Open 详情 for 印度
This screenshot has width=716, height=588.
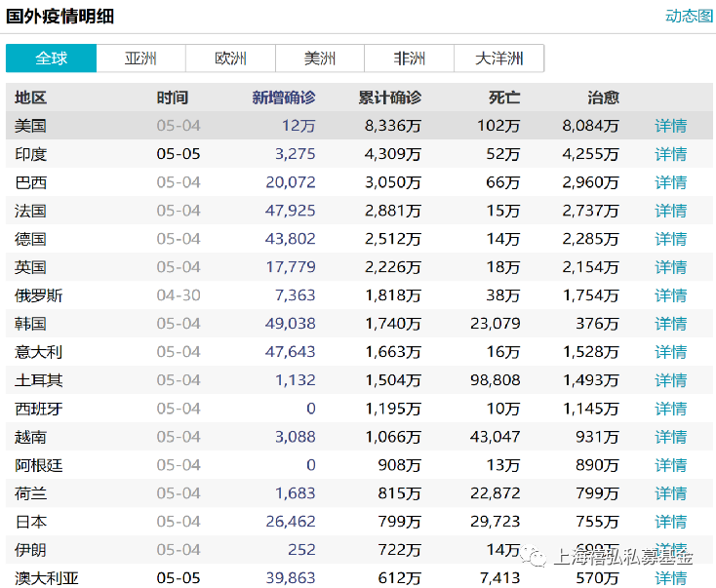(671, 154)
